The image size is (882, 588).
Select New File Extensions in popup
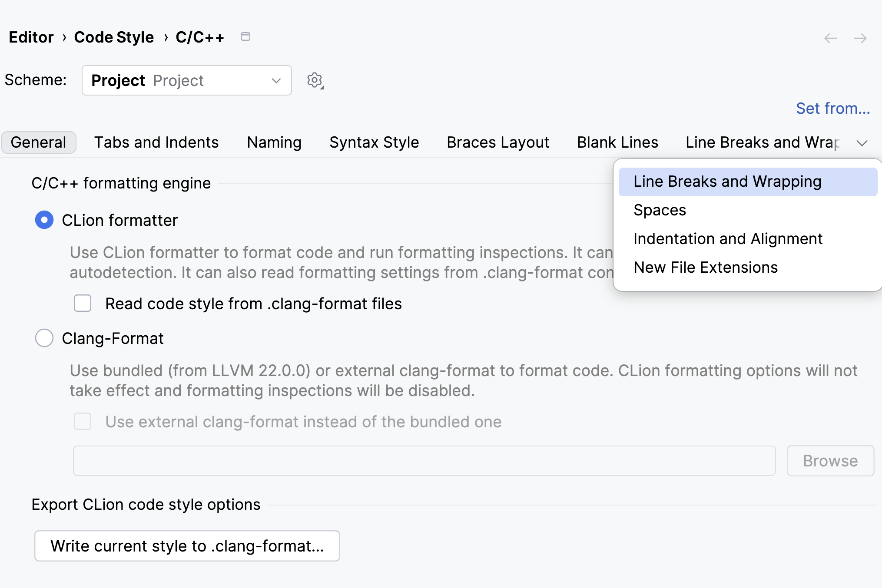point(748,268)
